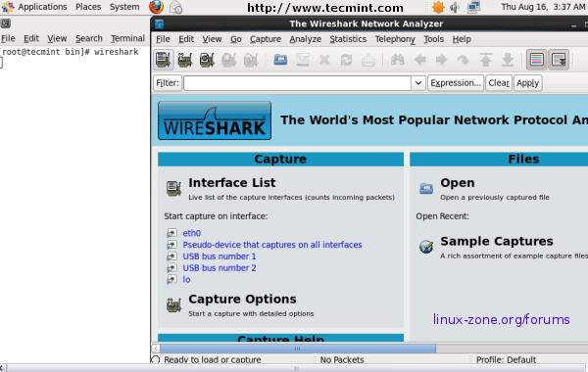Image resolution: width=588 pixels, height=372 pixels.
Task: Click the status bar expert info circle icon
Action: click(155, 359)
